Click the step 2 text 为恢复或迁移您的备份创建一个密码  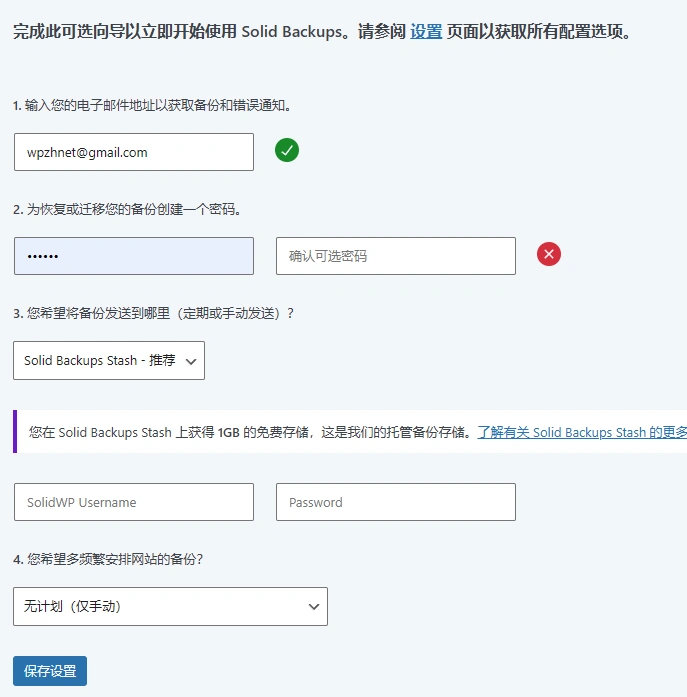point(127,209)
